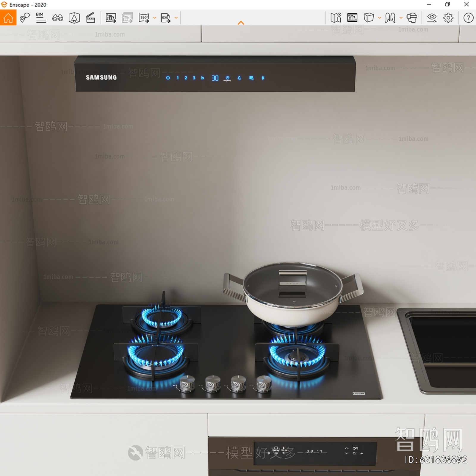Enable the VR headset mode

412,18
